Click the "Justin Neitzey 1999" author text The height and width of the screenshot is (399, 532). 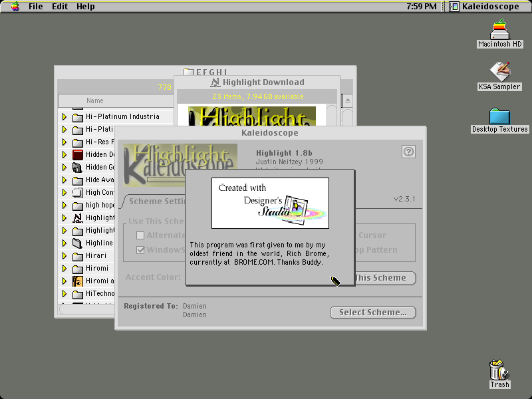click(289, 162)
